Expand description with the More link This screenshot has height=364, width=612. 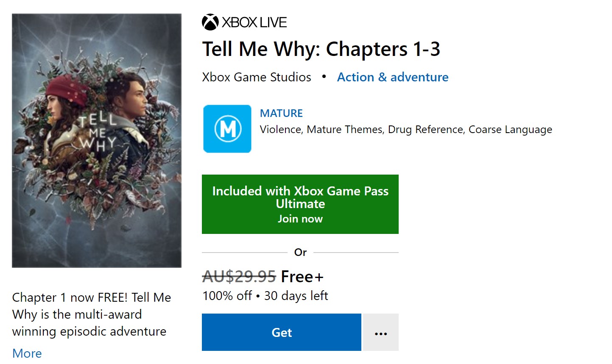(x=27, y=353)
